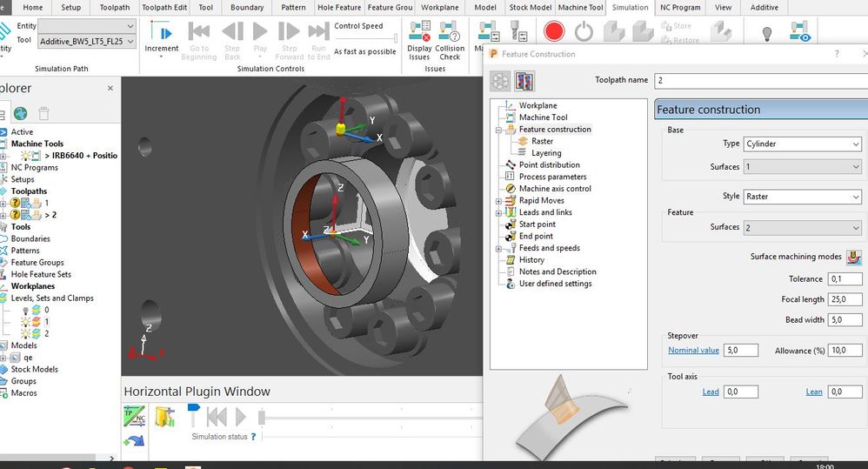
Task: Open the Base Type Cylinder dropdown
Action: click(x=802, y=144)
